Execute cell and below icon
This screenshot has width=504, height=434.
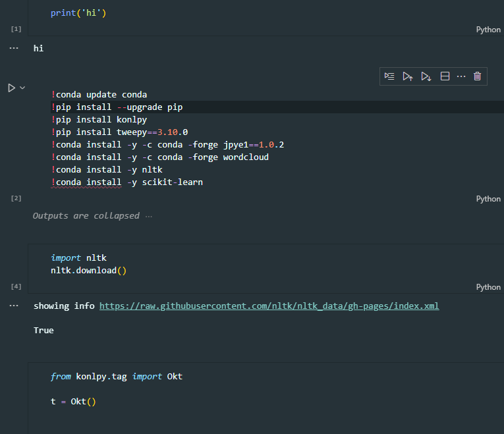tap(426, 76)
